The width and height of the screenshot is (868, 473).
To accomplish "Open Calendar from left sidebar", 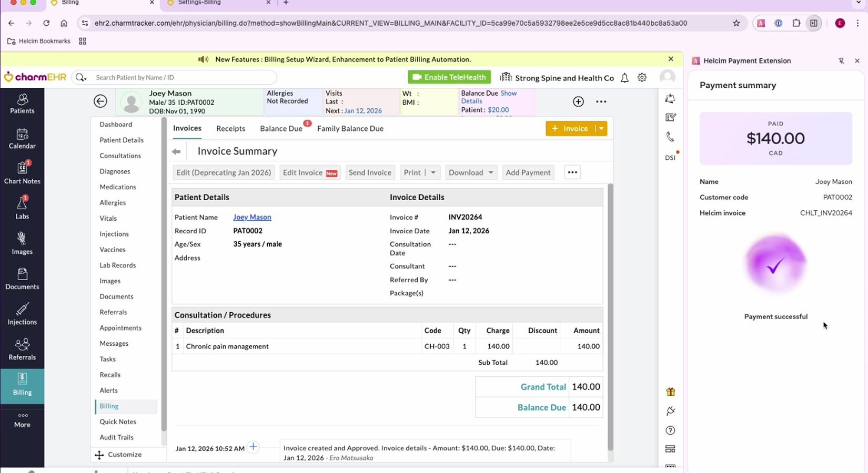I will point(22,139).
